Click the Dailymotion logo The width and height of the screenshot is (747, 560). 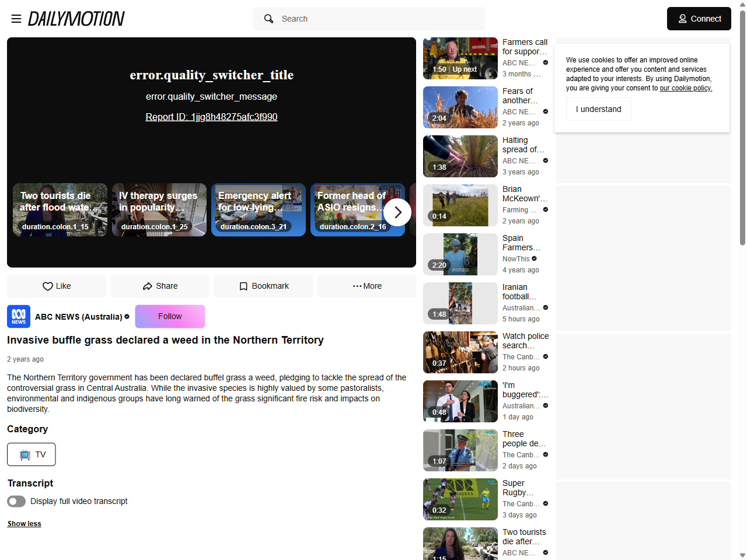tap(76, 18)
